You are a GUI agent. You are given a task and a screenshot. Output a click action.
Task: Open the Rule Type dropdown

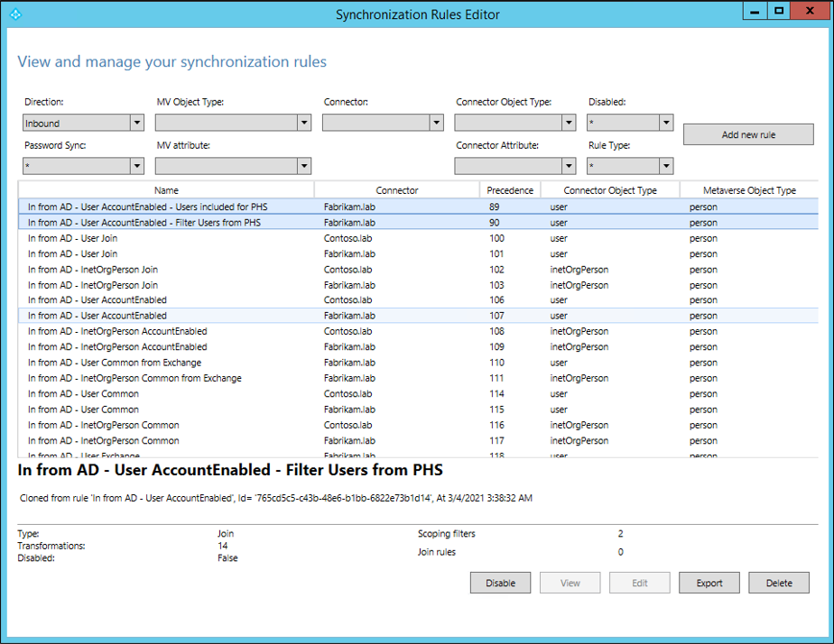click(630, 166)
